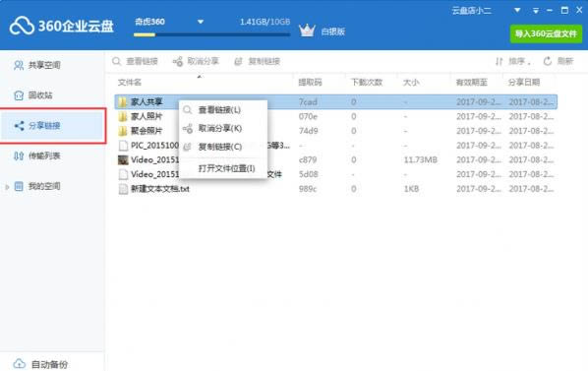588x371 pixels.
Task: Click the 白银版 membership label
Action: pyautogui.click(x=333, y=31)
